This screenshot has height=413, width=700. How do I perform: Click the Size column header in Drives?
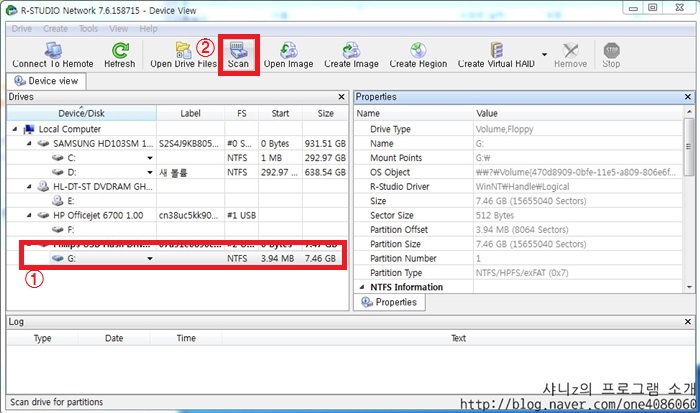click(x=325, y=113)
